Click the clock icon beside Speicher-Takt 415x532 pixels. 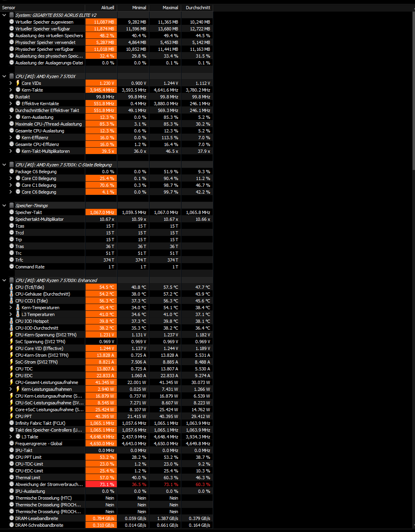pos(12,212)
